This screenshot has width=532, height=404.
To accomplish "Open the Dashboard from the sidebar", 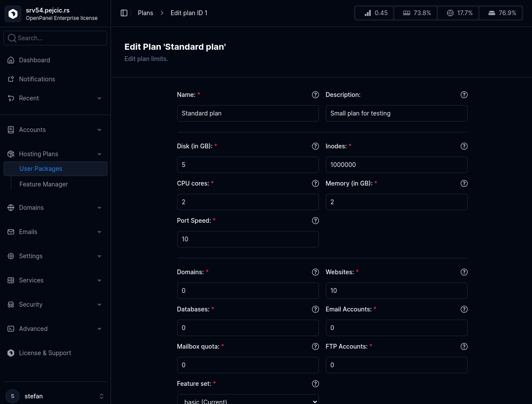I will point(34,60).
